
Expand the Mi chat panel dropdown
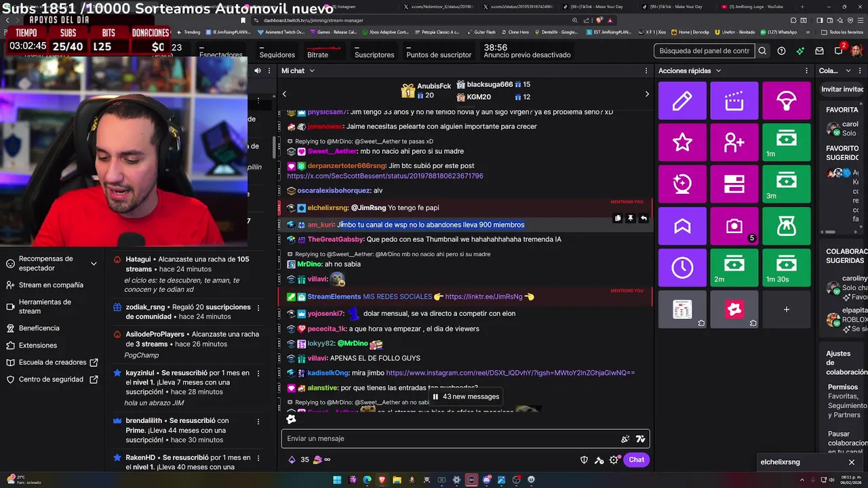tap(311, 70)
